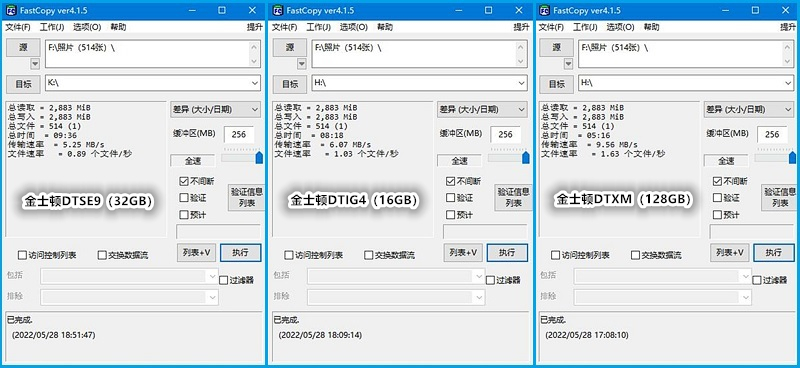
Task: Open 文件(F) menu in DTXM window
Action: pyautogui.click(x=552, y=27)
